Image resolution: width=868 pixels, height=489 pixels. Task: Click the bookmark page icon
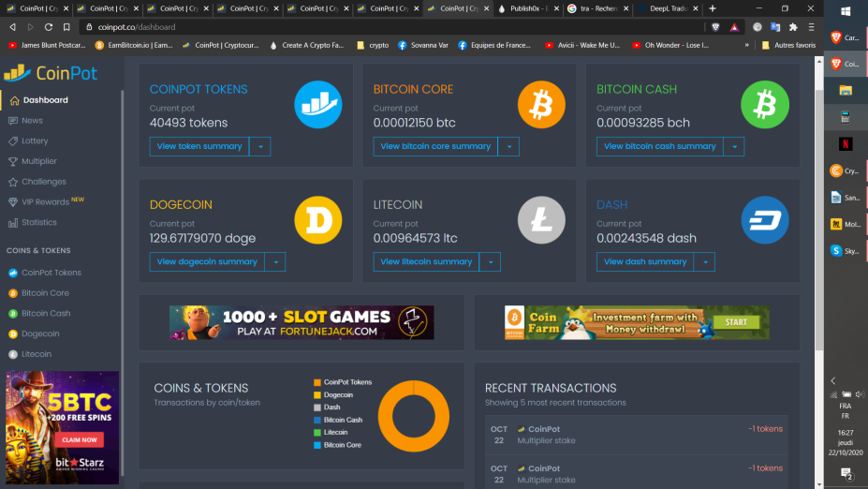click(x=66, y=26)
